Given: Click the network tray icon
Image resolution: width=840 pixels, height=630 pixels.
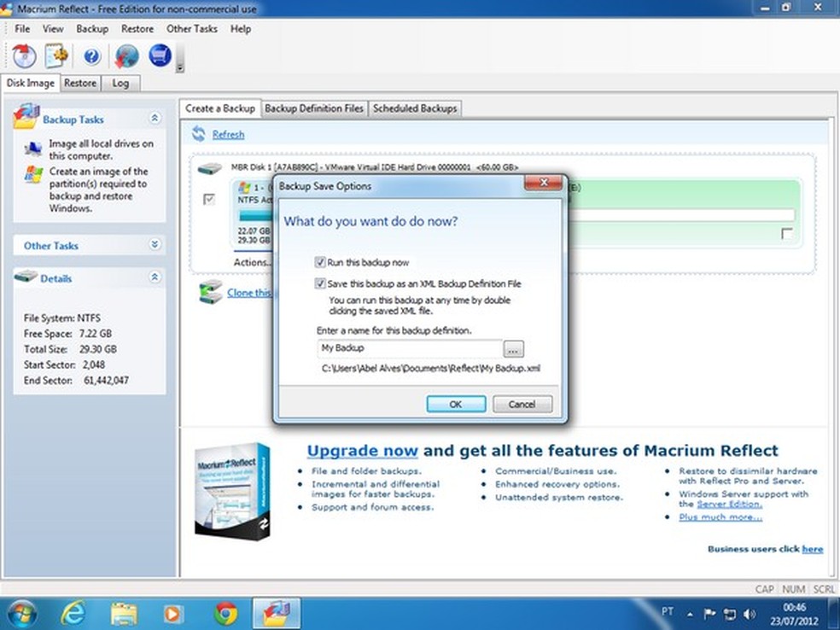Looking at the screenshot, I should pos(729,614).
